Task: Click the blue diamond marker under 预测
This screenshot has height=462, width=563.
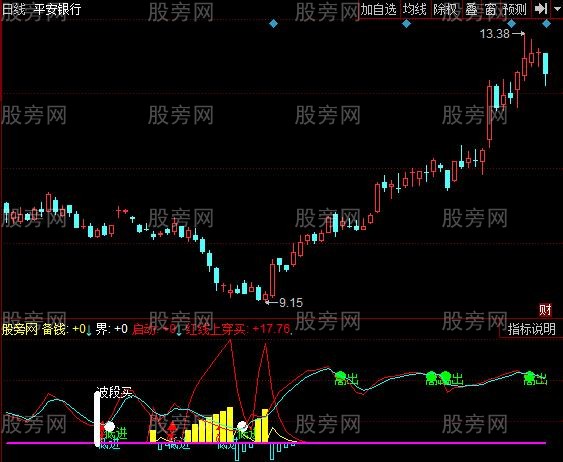Action: [511, 24]
